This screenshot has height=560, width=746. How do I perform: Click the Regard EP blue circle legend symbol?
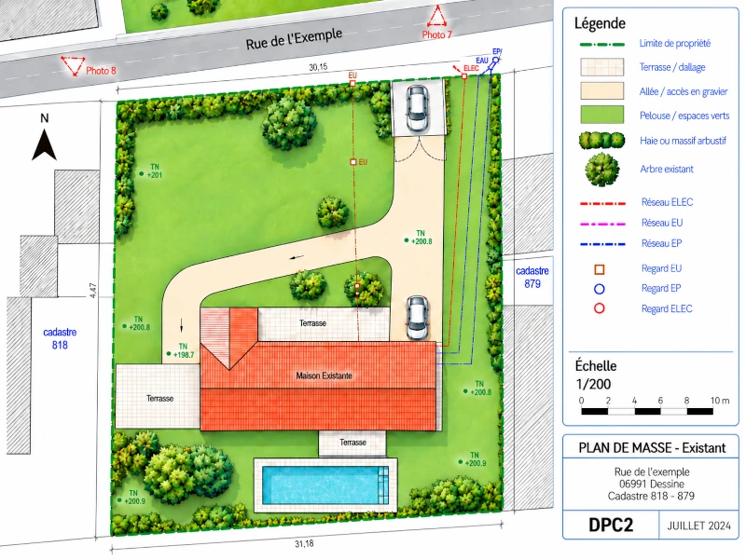[x=600, y=289]
